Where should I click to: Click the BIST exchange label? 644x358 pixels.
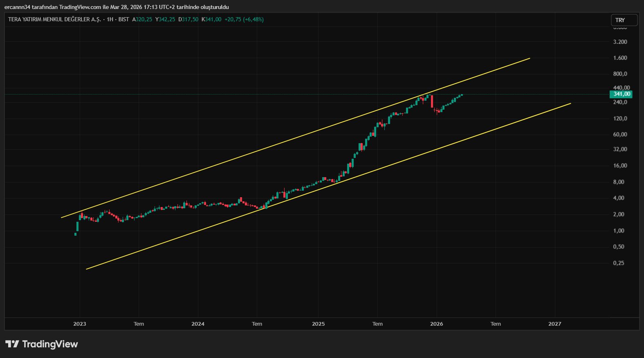coord(123,19)
